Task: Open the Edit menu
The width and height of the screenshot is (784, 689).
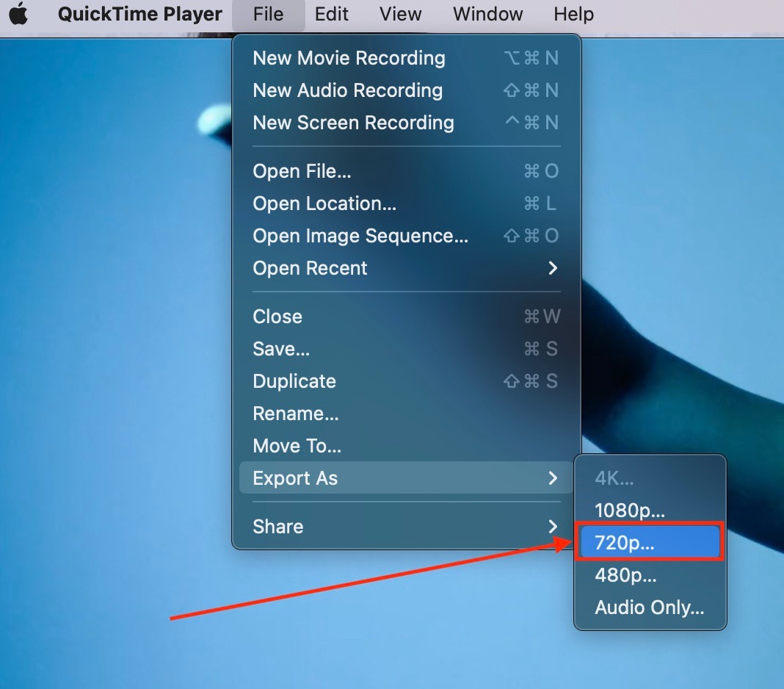Action: pos(332,13)
